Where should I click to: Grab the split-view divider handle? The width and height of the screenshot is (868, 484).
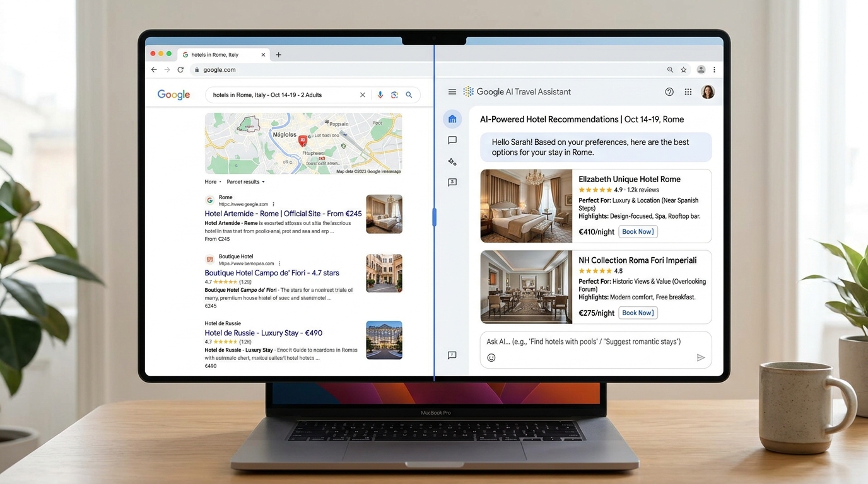[434, 217]
